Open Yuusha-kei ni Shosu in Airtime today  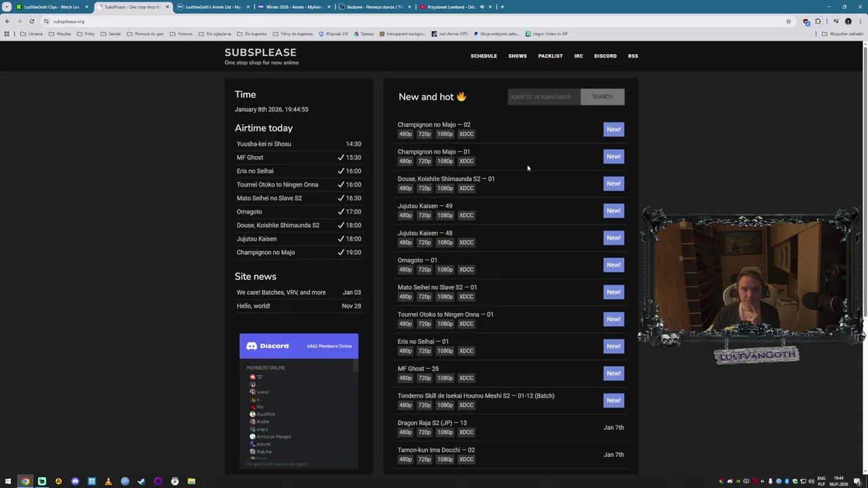click(x=264, y=144)
